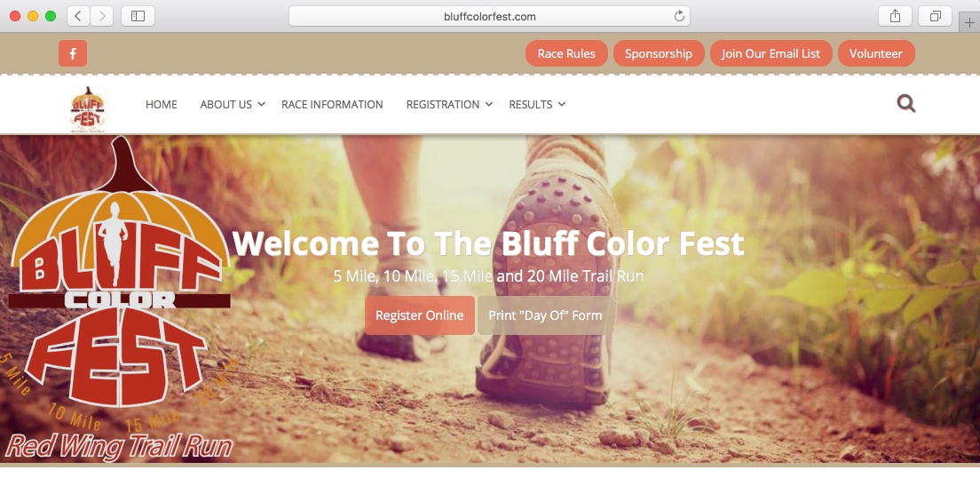Click the Print "Day Of" Form button
980x478 pixels.
click(x=545, y=315)
